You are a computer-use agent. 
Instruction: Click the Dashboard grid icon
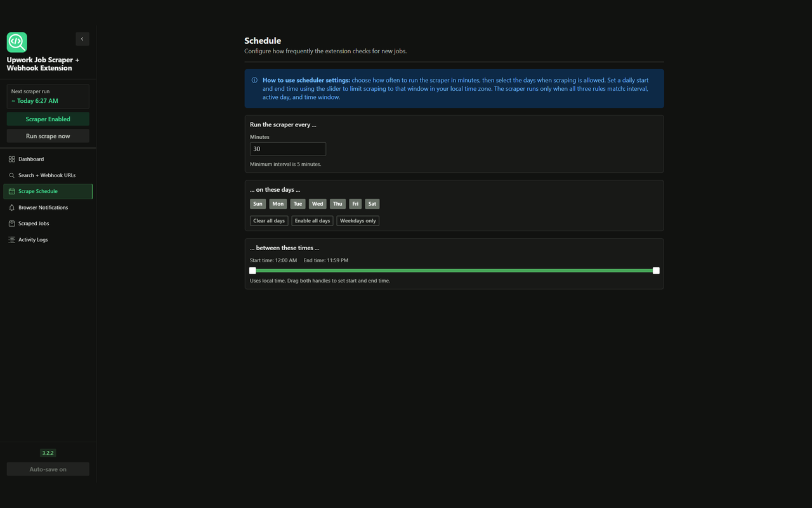point(11,159)
